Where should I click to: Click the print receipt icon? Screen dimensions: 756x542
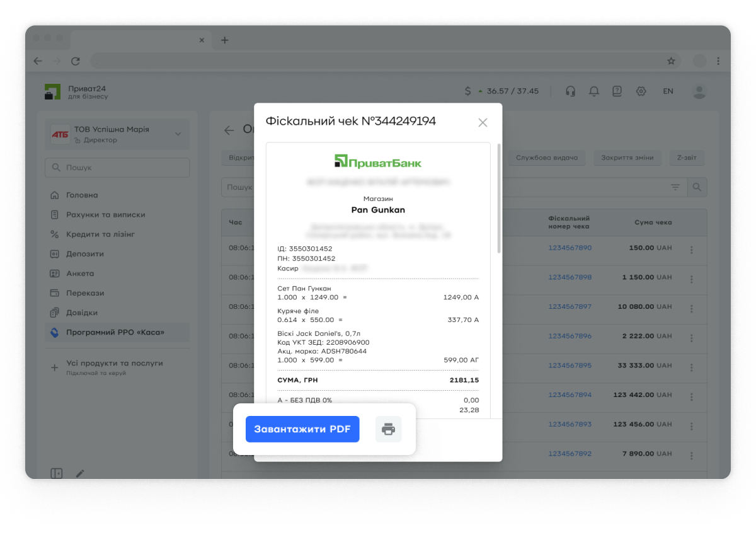pos(388,429)
